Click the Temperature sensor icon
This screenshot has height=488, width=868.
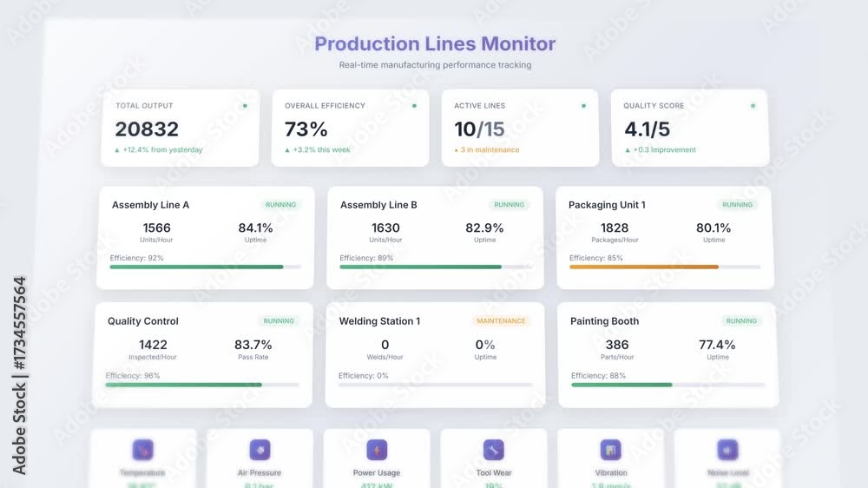point(143,450)
